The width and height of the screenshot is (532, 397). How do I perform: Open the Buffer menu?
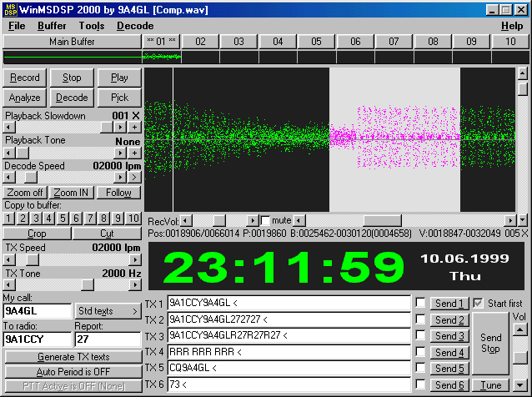pyautogui.click(x=52, y=26)
